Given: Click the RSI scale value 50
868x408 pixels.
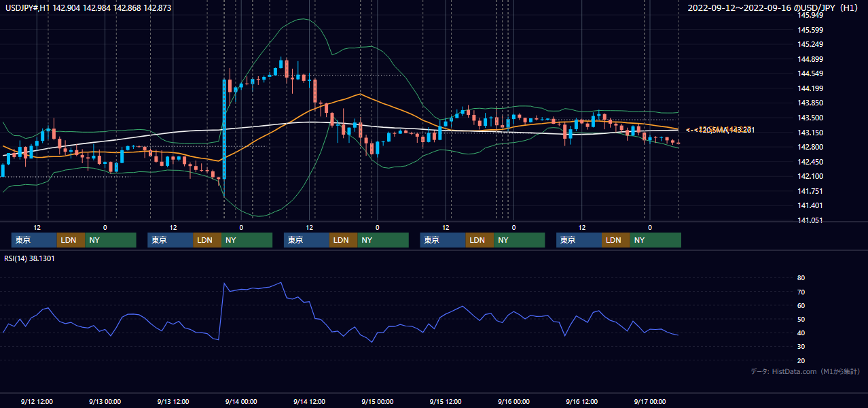Looking at the screenshot, I should [x=801, y=319].
